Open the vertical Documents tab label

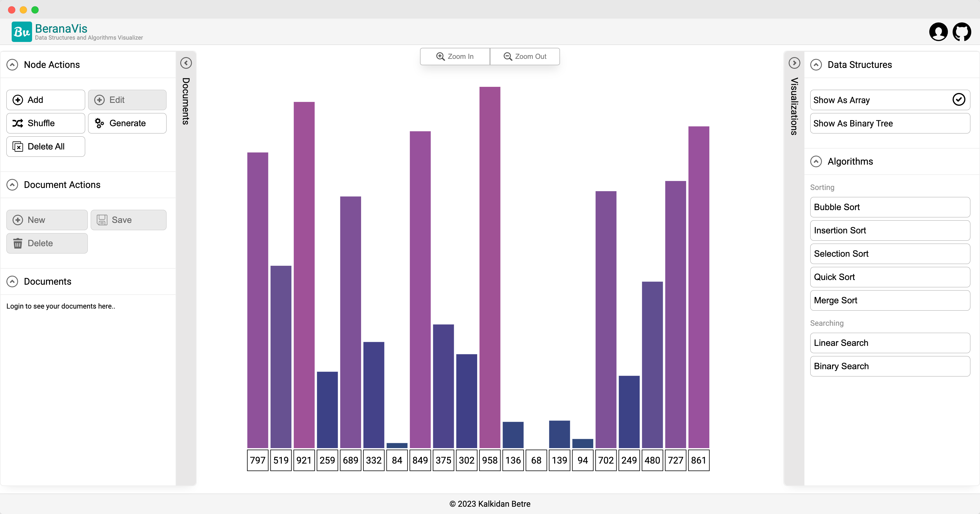pyautogui.click(x=186, y=101)
